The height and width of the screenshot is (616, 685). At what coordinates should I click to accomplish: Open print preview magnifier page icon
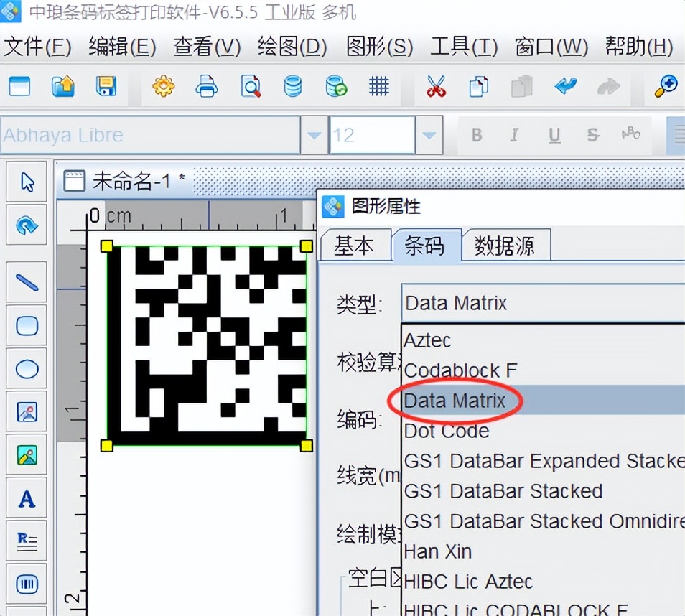click(x=251, y=86)
